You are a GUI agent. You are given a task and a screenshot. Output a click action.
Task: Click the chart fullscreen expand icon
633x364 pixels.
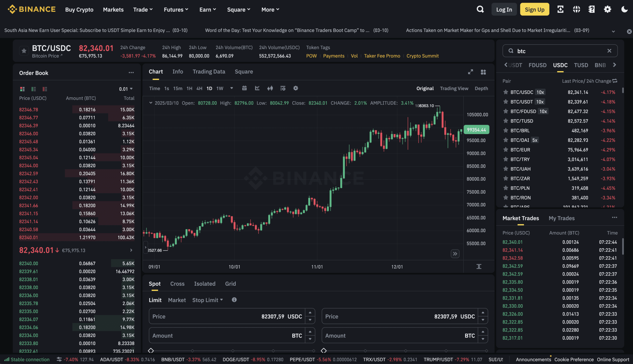[470, 72]
